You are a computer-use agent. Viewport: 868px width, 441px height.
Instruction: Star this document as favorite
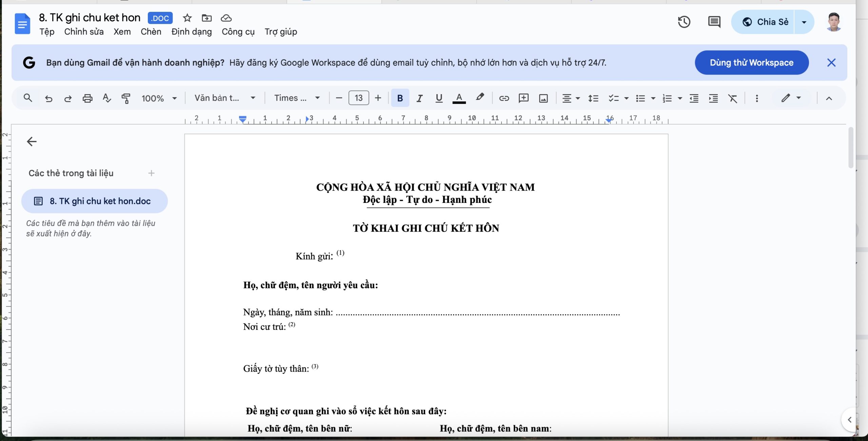click(x=187, y=18)
